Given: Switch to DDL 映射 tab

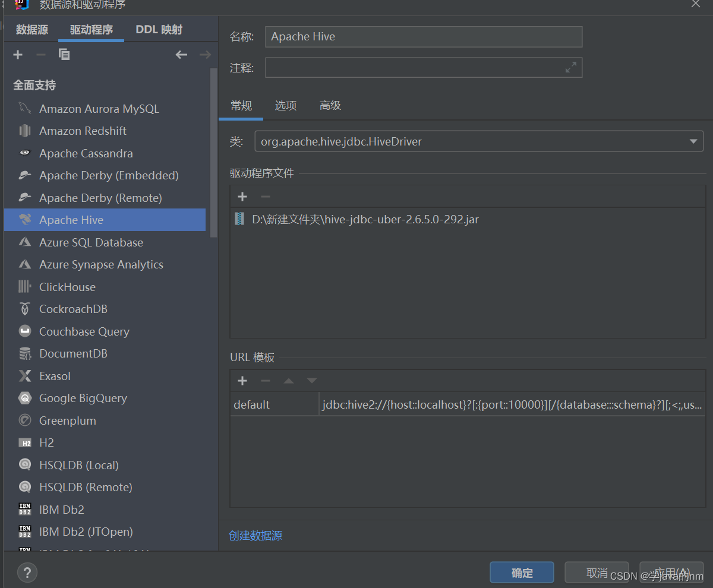Looking at the screenshot, I should click(159, 30).
